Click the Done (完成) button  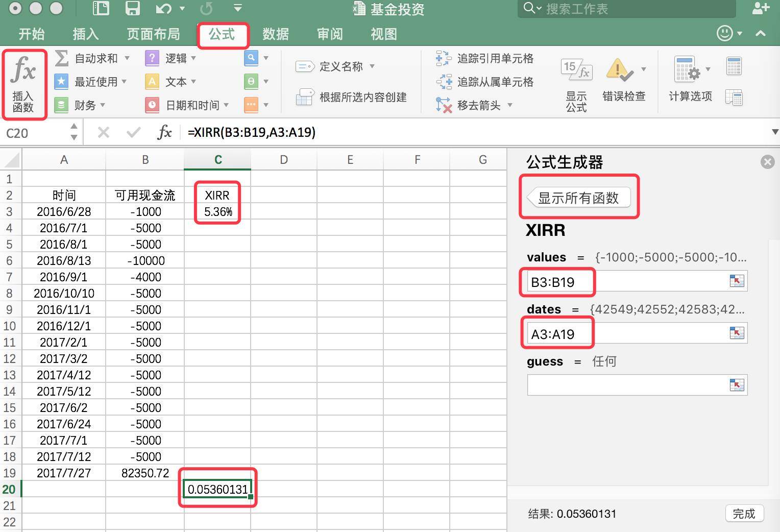[x=744, y=514]
